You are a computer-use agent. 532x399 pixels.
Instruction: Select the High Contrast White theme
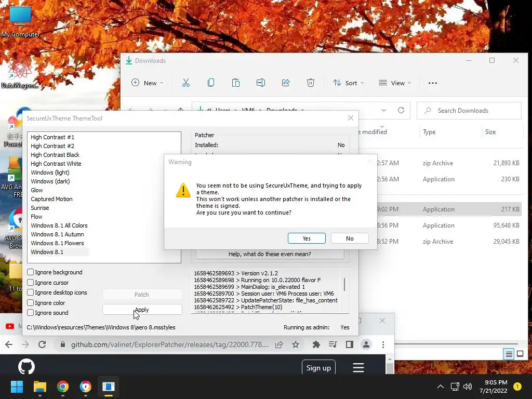(x=56, y=164)
